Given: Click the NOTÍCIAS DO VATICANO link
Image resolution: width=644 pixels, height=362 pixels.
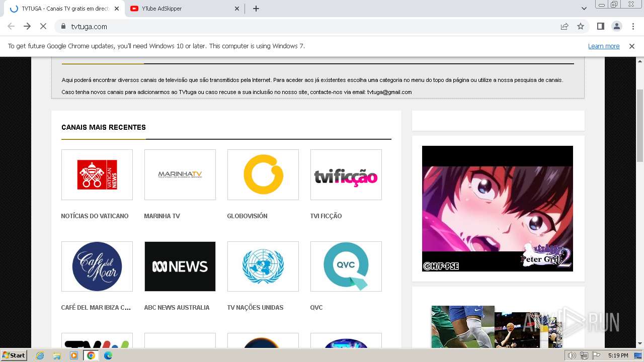Looking at the screenshot, I should (x=95, y=216).
